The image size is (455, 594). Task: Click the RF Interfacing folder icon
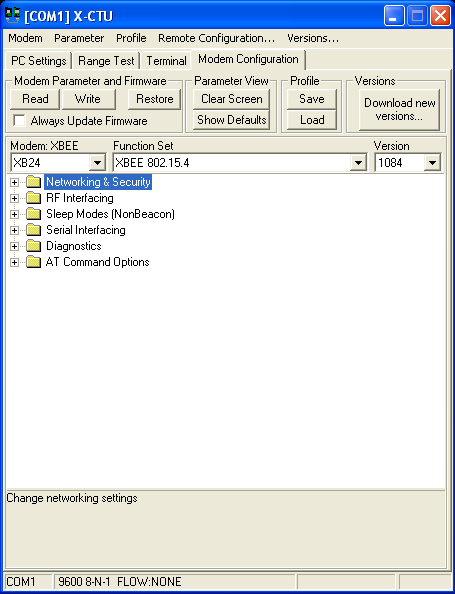pyautogui.click(x=34, y=198)
